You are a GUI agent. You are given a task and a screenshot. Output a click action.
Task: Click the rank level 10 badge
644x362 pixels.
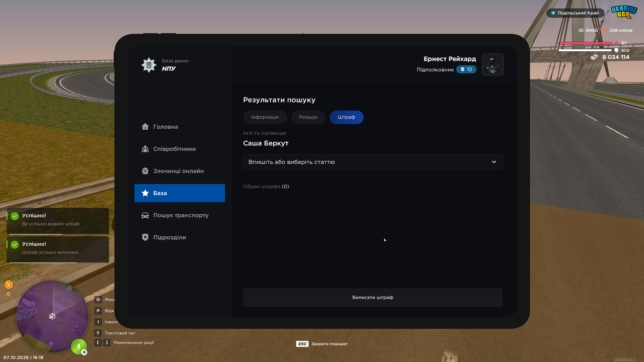pos(466,69)
